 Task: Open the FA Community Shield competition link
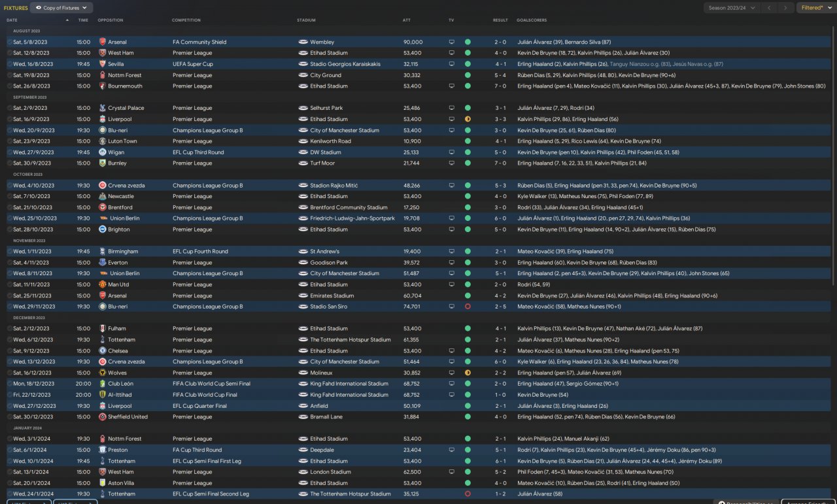point(199,42)
